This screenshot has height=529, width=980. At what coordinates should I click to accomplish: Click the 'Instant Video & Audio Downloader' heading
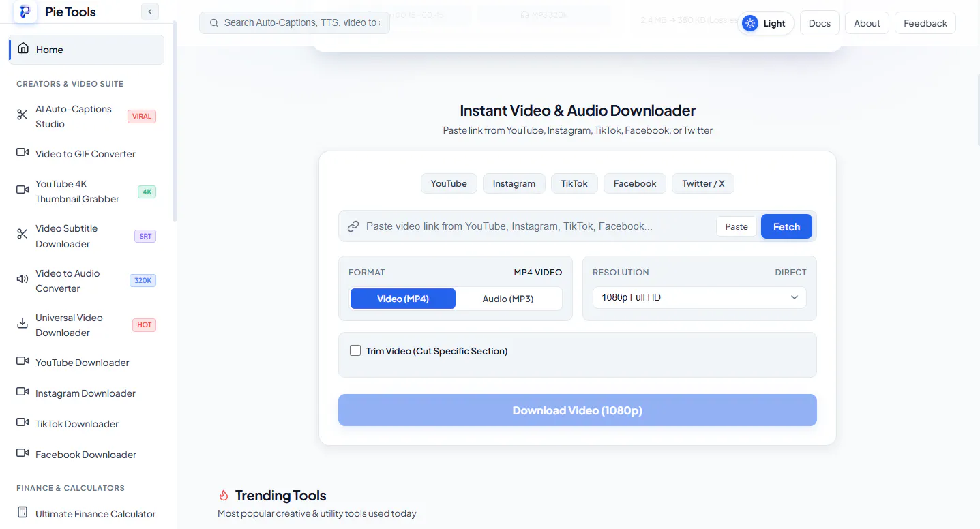578,110
